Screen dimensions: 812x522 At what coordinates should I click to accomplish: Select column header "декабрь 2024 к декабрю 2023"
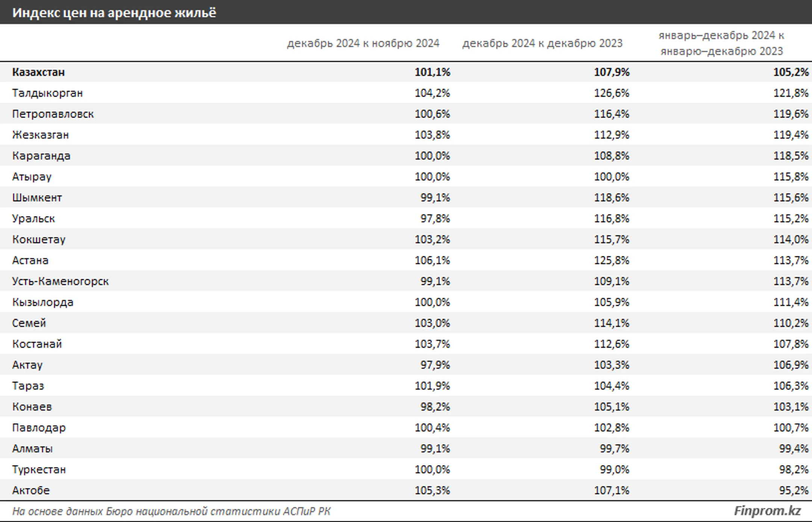pos(542,44)
